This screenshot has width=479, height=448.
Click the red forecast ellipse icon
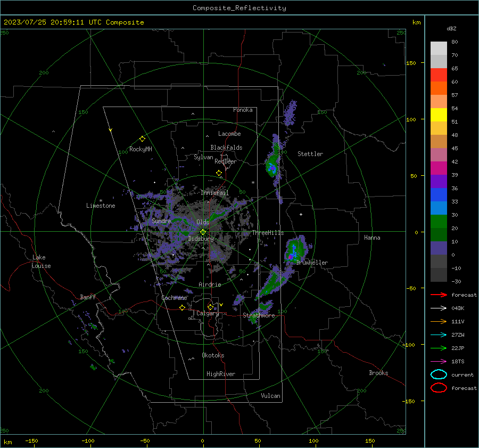[x=439, y=388]
